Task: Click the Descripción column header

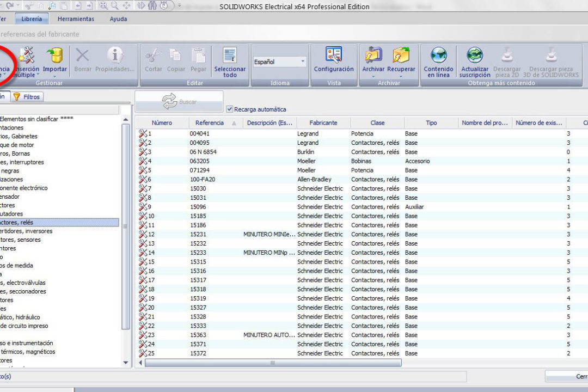Action: (x=269, y=122)
